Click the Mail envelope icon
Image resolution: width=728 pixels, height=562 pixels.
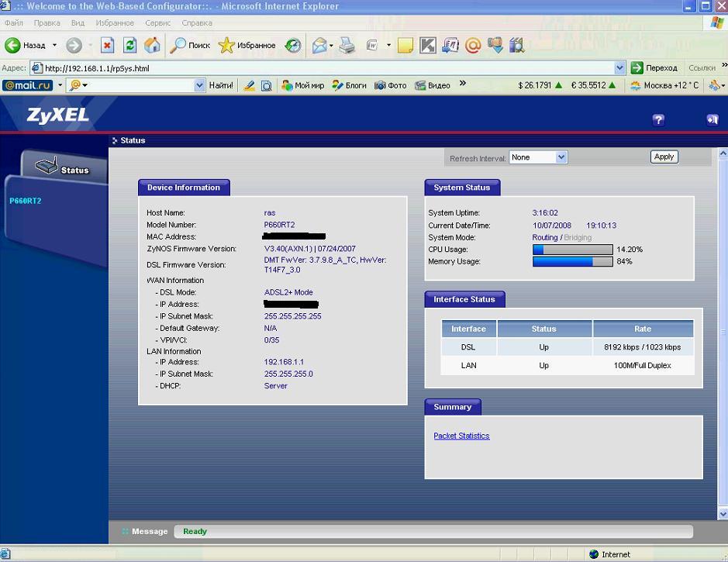(x=319, y=46)
